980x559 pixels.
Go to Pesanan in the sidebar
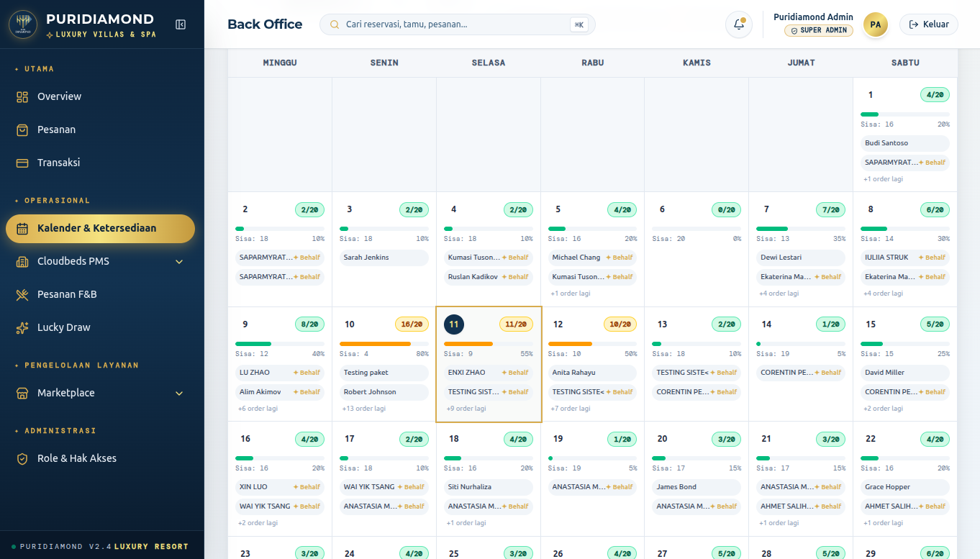point(100,129)
